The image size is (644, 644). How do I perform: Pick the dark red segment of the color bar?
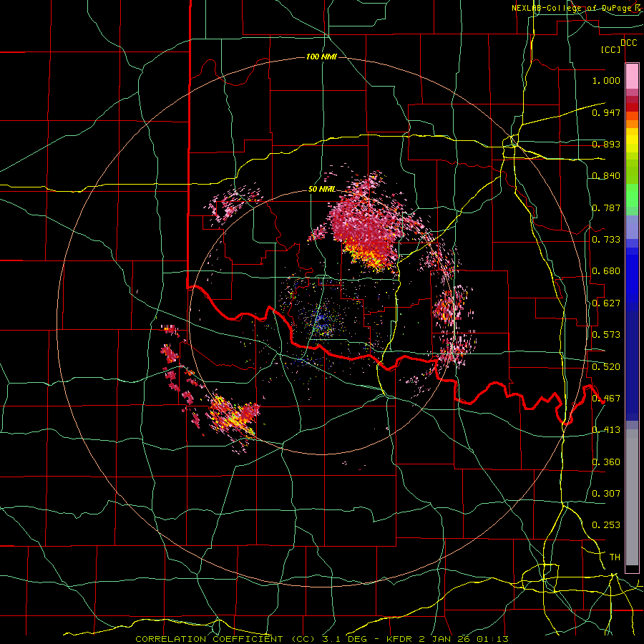pyautogui.click(x=632, y=107)
